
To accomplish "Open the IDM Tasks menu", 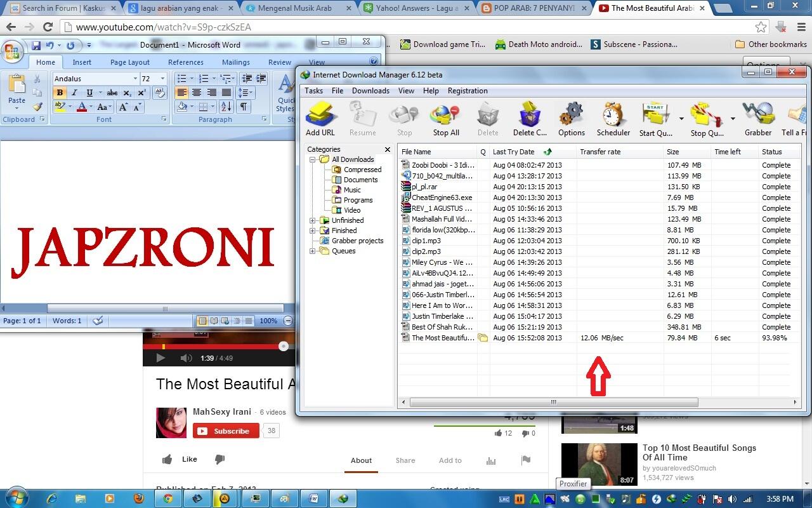I will [313, 91].
